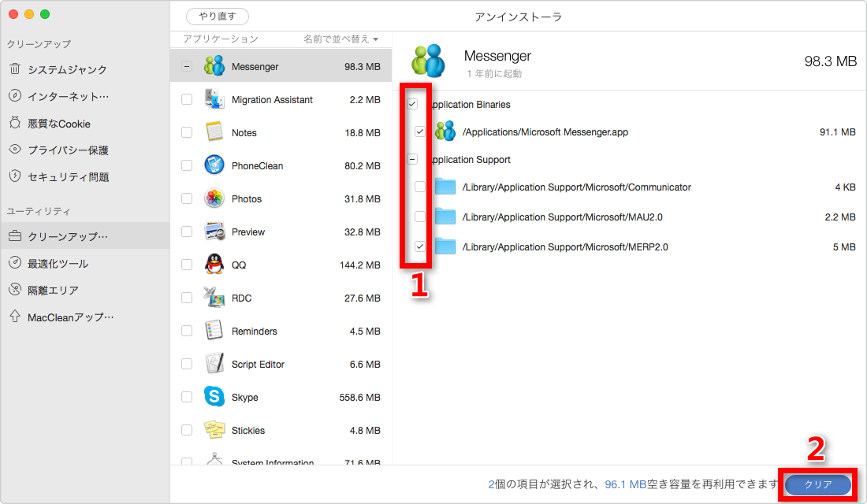This screenshot has width=867, height=504.
Task: Click the Photos app icon
Action: (214, 198)
